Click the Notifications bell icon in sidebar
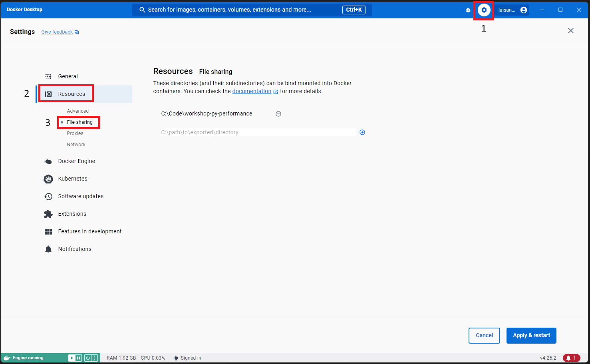The height and width of the screenshot is (364, 590). tap(48, 249)
